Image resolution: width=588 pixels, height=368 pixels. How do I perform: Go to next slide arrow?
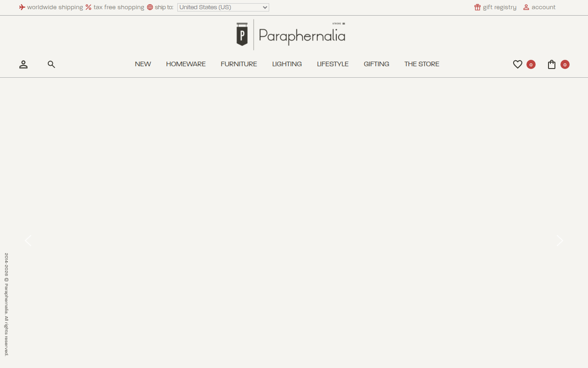coord(560,241)
